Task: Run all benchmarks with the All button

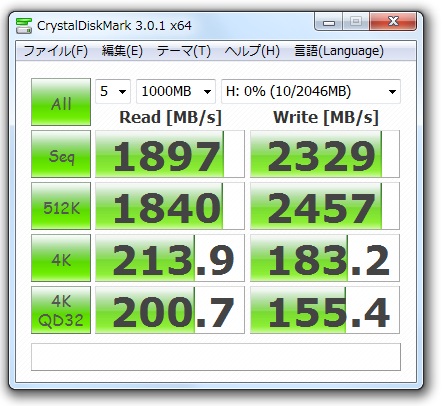Action: 61,102
